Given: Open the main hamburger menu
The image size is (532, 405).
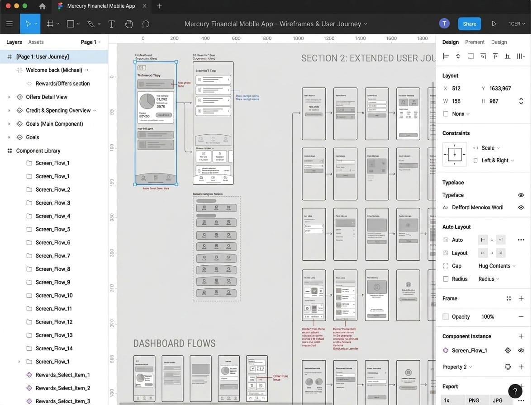Looking at the screenshot, I should [9, 24].
